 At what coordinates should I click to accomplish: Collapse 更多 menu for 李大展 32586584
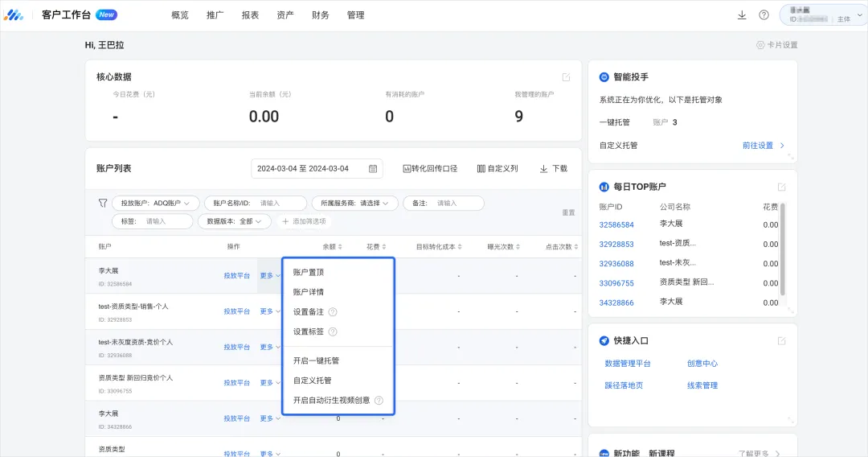tap(270, 275)
